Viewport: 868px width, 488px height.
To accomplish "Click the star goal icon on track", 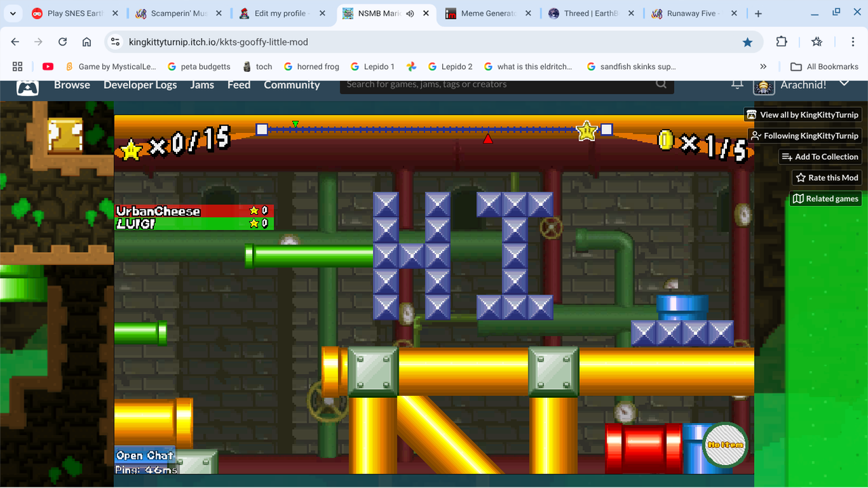I will point(586,131).
